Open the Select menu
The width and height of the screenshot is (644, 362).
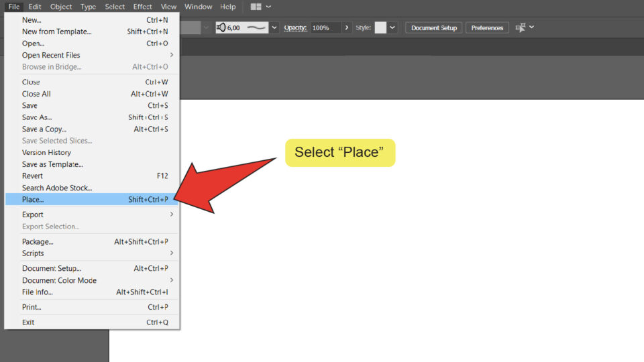pos(115,7)
